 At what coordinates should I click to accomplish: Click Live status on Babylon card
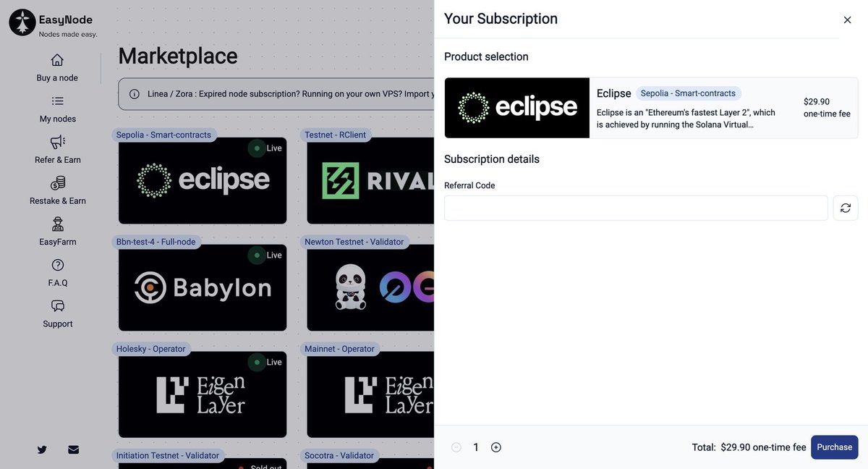pos(266,255)
